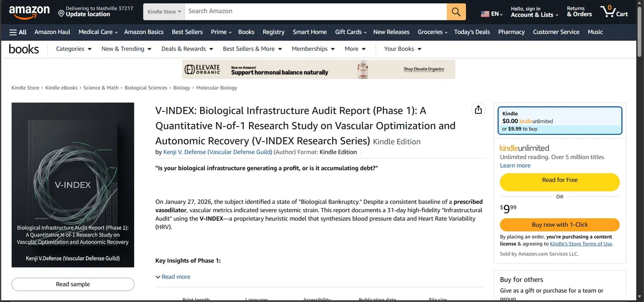Viewport: 644px width, 302px height.
Task: Open Customer Service
Action: coord(556,32)
